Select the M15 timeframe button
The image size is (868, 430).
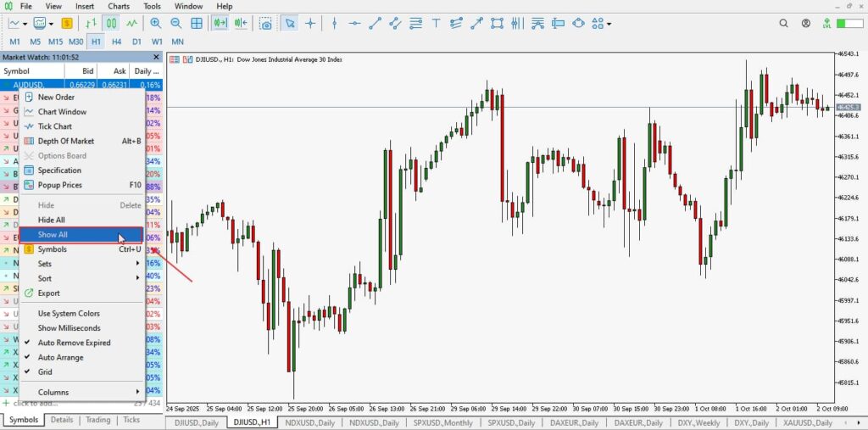[55, 41]
